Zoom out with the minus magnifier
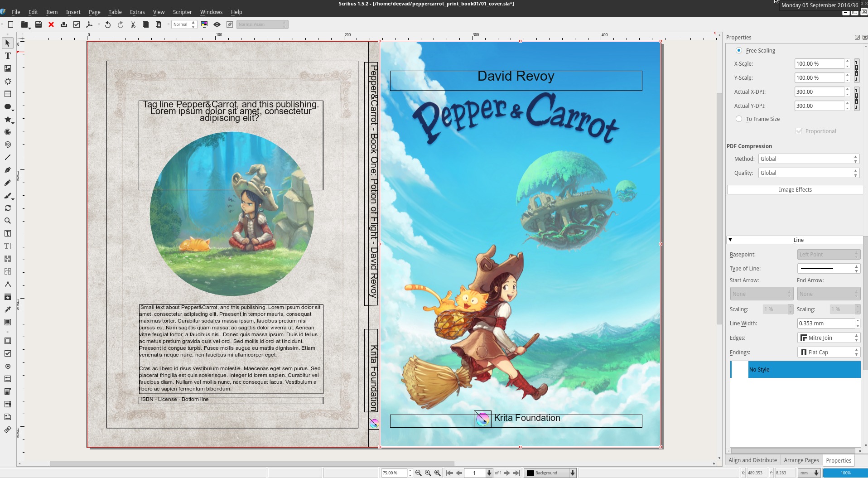 [418, 473]
